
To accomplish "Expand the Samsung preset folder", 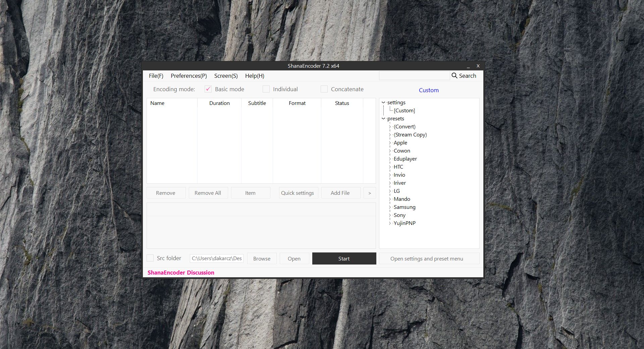I will click(390, 207).
